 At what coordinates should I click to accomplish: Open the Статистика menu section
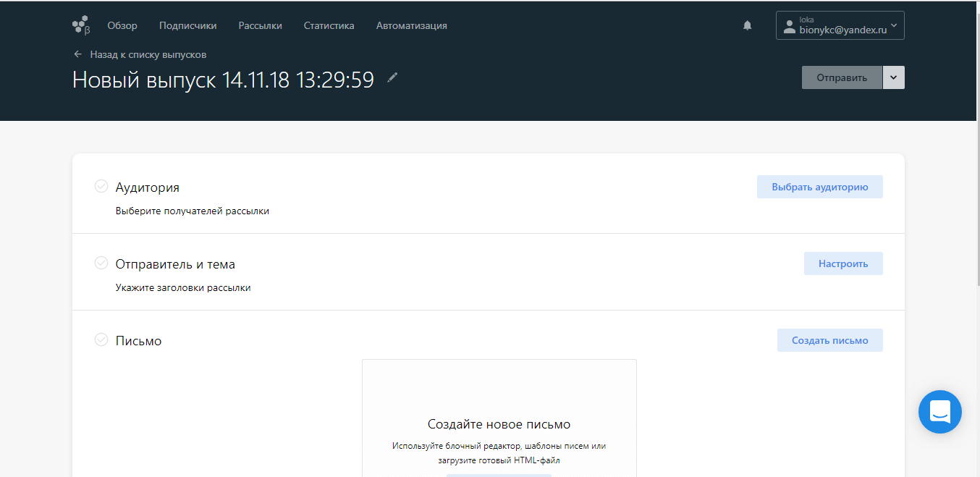(329, 25)
